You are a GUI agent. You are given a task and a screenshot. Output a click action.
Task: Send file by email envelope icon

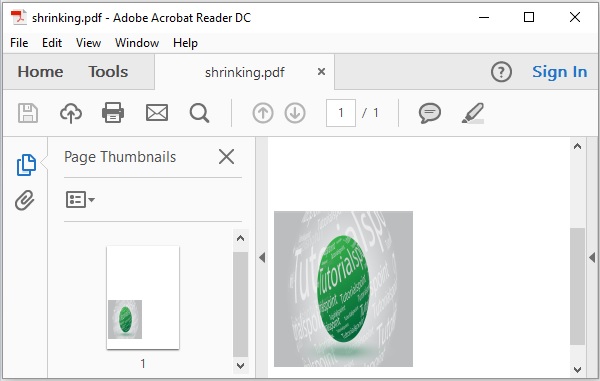(x=157, y=113)
